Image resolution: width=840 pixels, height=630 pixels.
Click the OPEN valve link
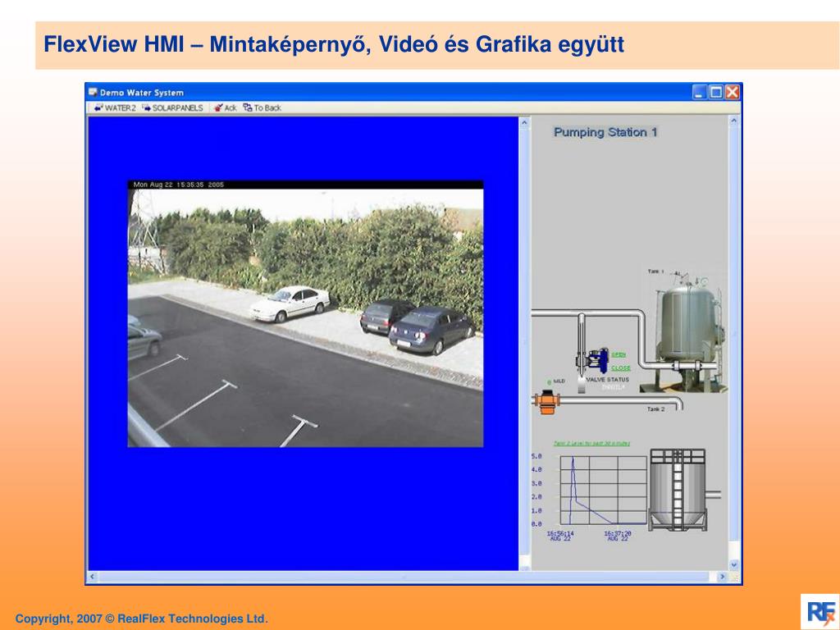[619, 354]
